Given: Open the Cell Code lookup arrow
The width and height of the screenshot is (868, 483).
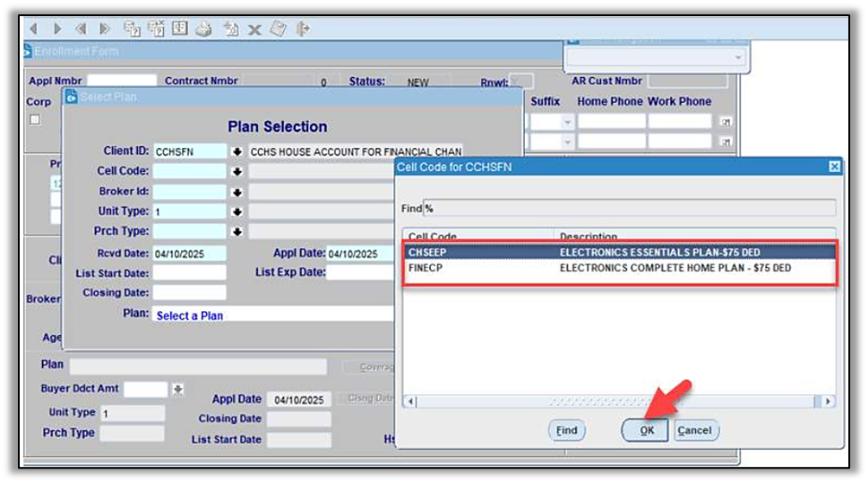Looking at the screenshot, I should coord(237,171).
